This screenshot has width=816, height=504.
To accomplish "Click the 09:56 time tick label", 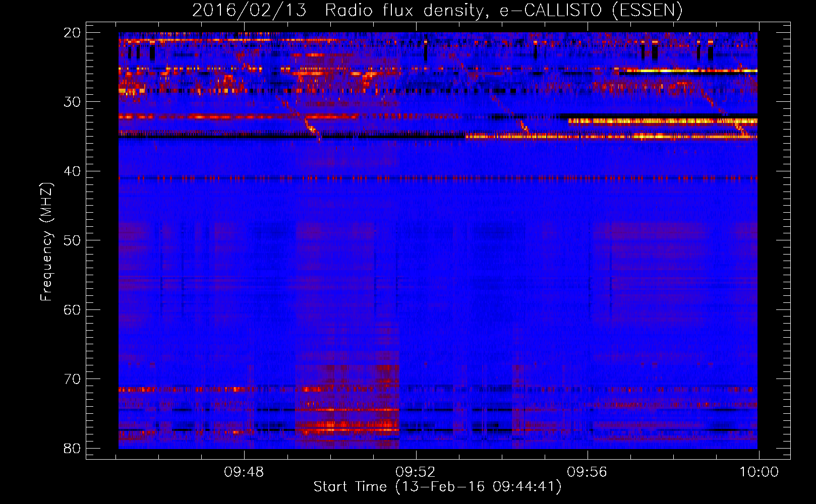I will click(x=587, y=472).
